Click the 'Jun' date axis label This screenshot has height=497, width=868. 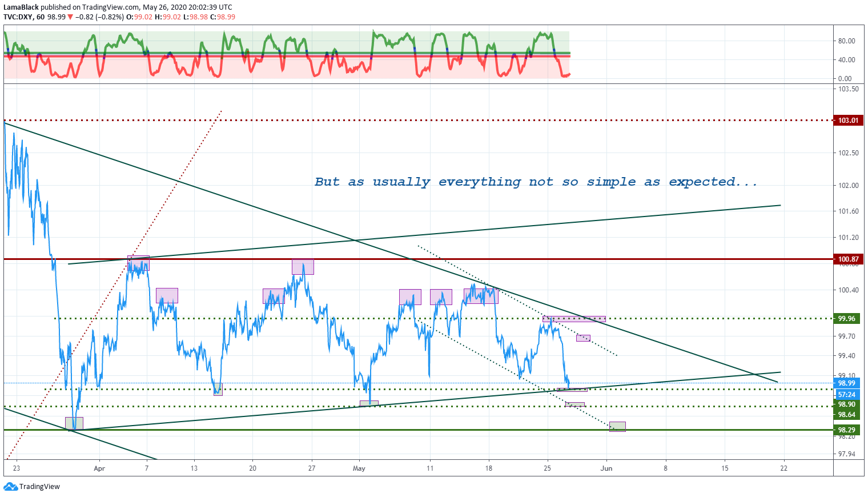pos(606,468)
